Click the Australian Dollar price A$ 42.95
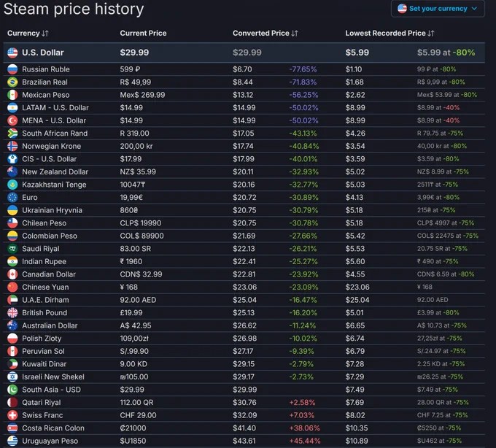 [x=136, y=325]
